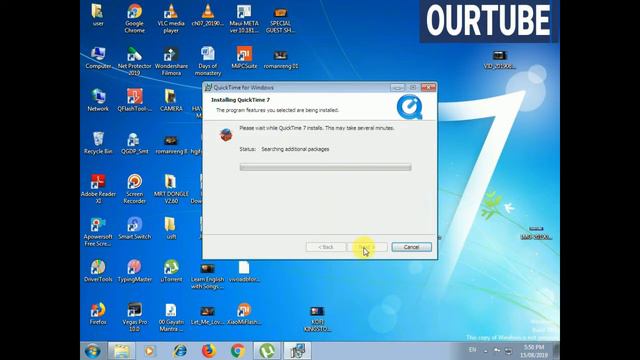Select VID_2019 video file on desktop
Viewport: 640px width, 360px height.
499,59
